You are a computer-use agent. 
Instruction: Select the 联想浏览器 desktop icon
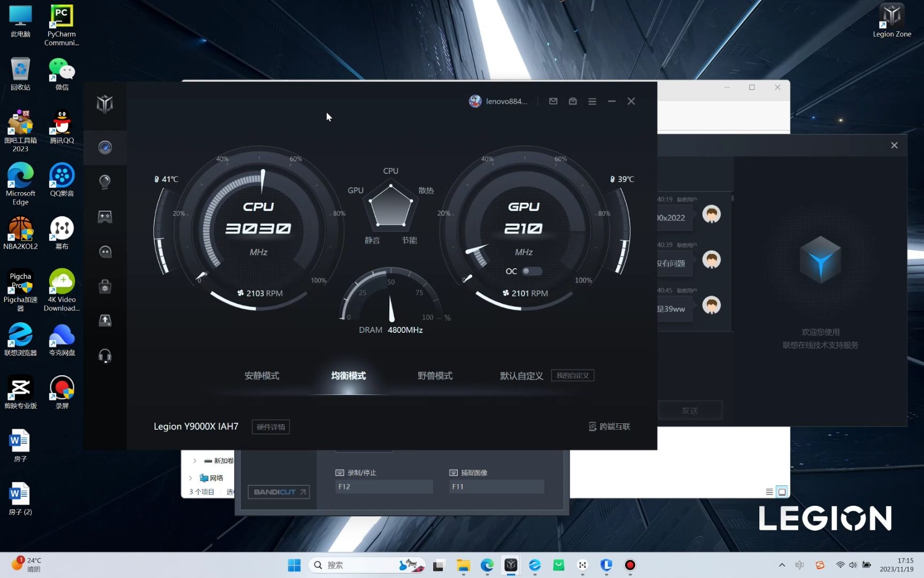(x=20, y=339)
